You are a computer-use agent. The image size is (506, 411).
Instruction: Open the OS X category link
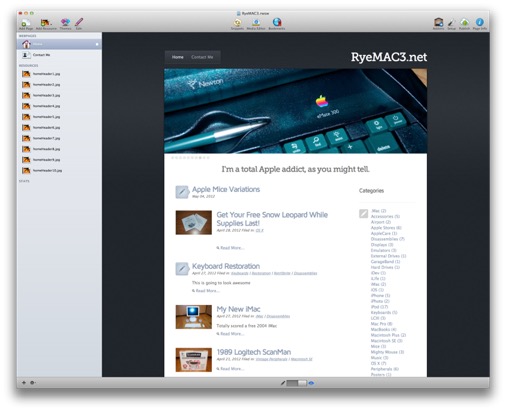tap(378, 363)
